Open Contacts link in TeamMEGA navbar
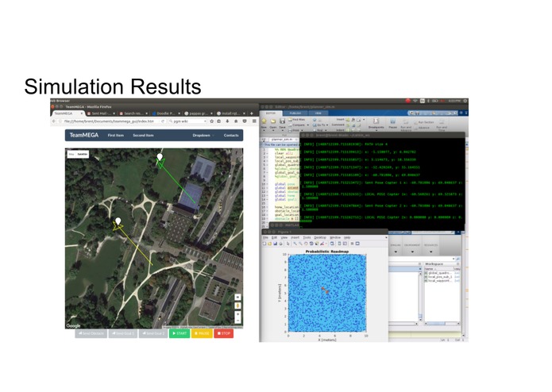 [231, 136]
